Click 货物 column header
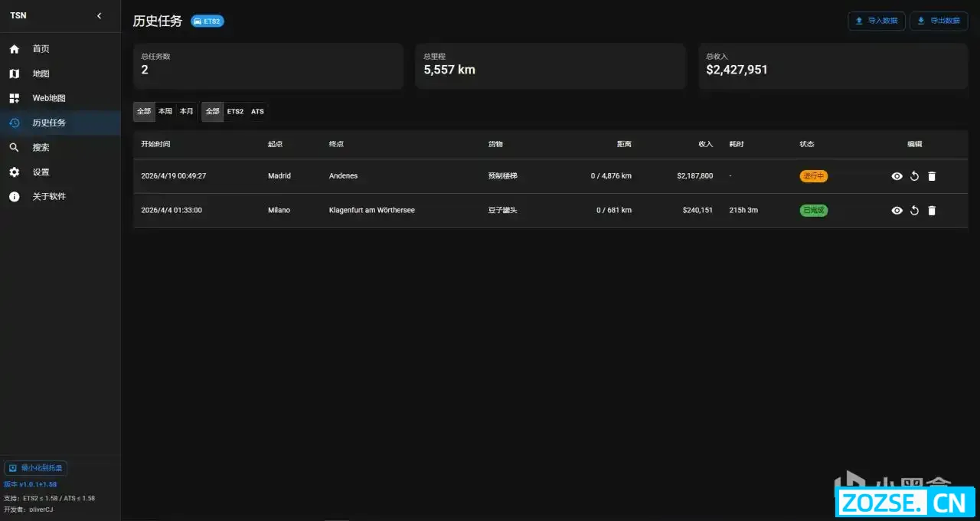Image resolution: width=980 pixels, height=521 pixels. [495, 144]
